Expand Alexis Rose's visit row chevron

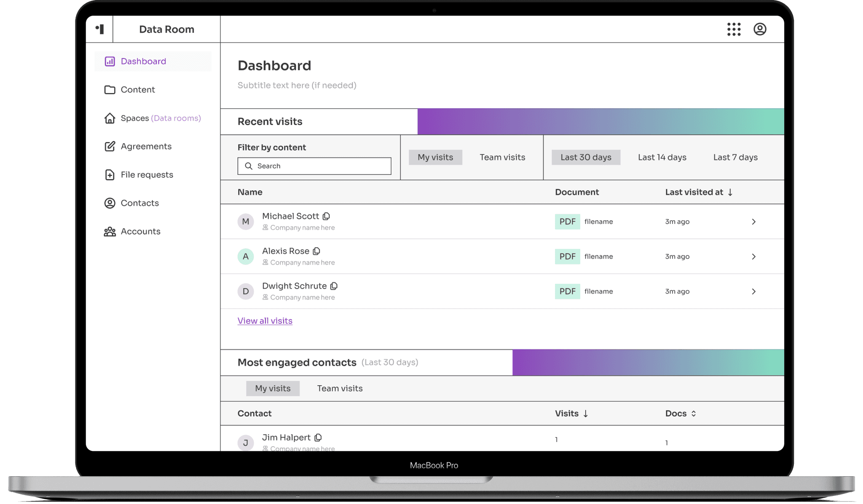coord(754,256)
